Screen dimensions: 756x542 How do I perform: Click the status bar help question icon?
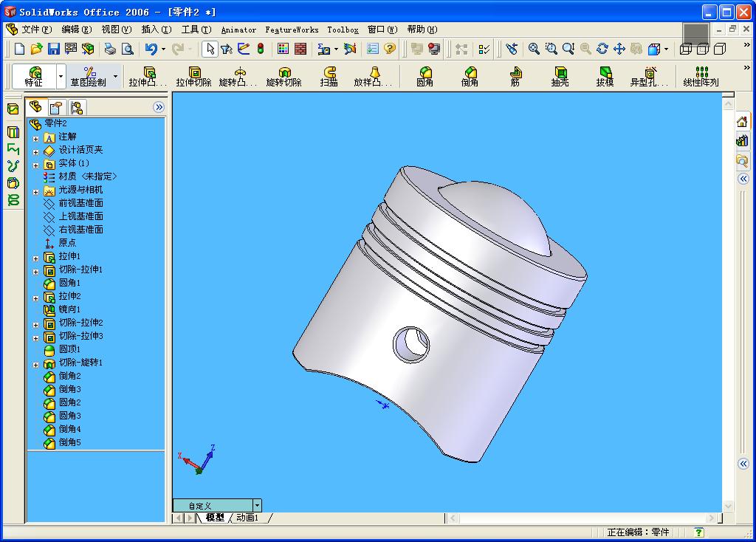click(698, 532)
